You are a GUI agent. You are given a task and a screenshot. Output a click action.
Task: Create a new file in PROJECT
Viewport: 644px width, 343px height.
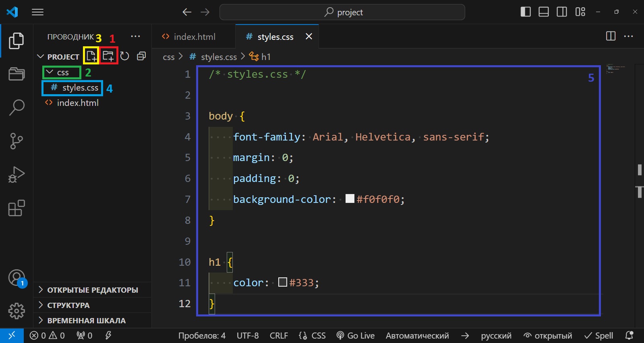[x=91, y=56]
